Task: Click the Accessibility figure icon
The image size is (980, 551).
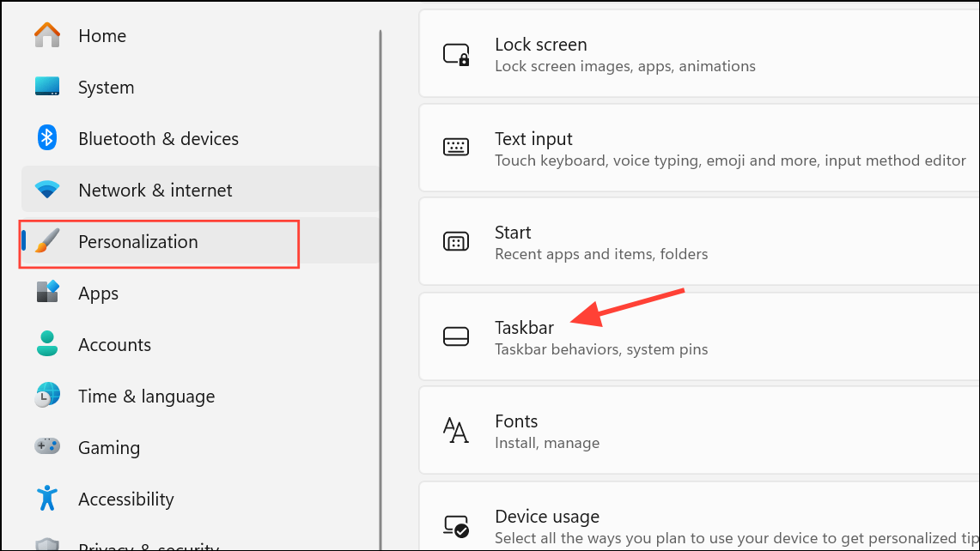Action: [x=46, y=499]
